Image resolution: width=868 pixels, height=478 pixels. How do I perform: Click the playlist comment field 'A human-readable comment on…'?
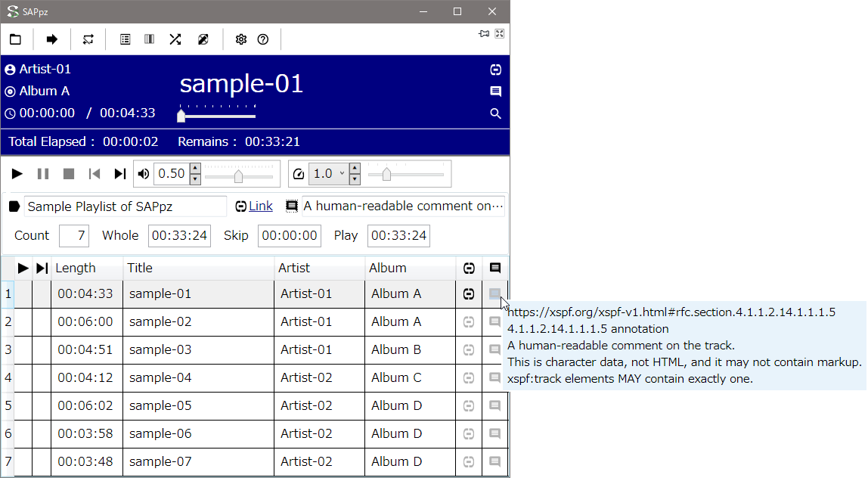[x=403, y=206]
